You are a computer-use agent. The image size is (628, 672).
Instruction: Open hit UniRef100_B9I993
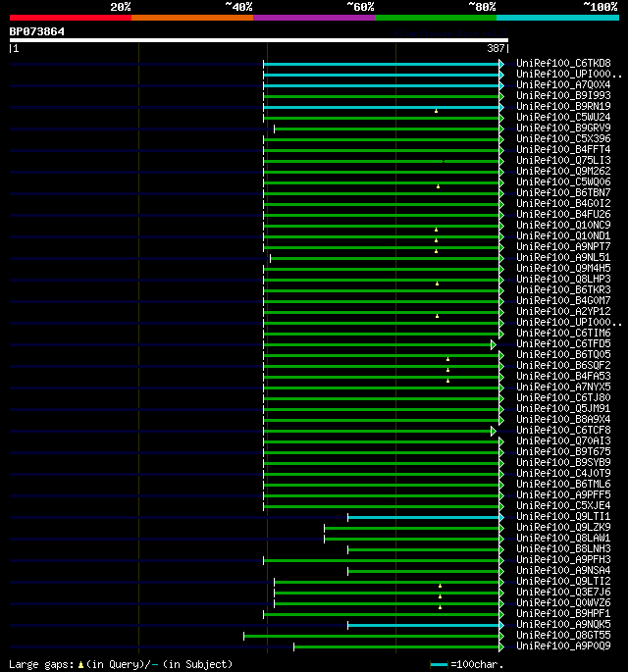[563, 95]
